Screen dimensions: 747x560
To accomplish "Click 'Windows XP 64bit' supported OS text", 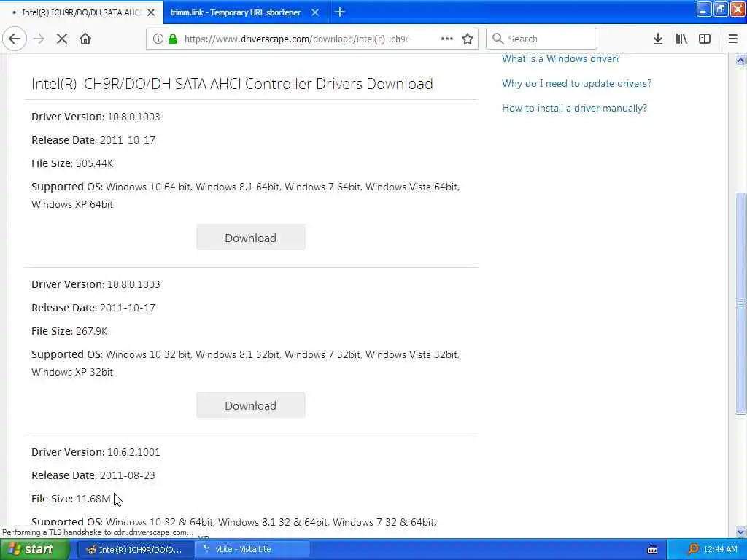I will coord(72,204).
